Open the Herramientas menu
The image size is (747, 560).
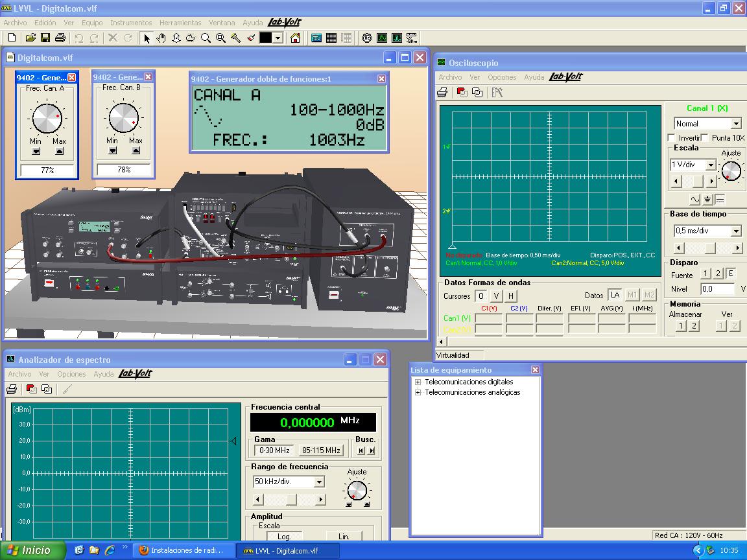coord(180,23)
